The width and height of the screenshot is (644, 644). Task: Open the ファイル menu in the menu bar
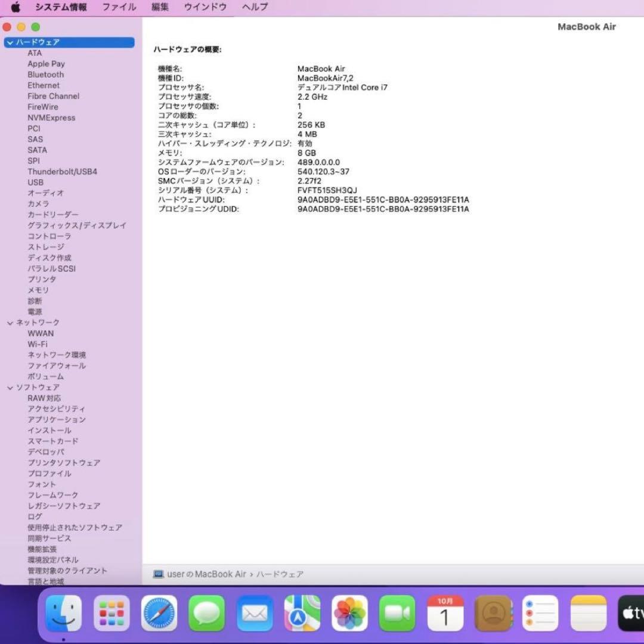119,7
